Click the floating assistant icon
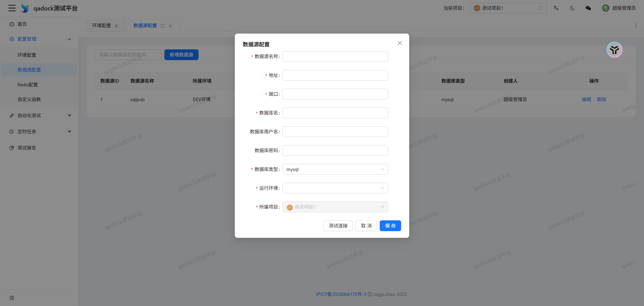This screenshot has height=306, width=644. click(x=614, y=50)
